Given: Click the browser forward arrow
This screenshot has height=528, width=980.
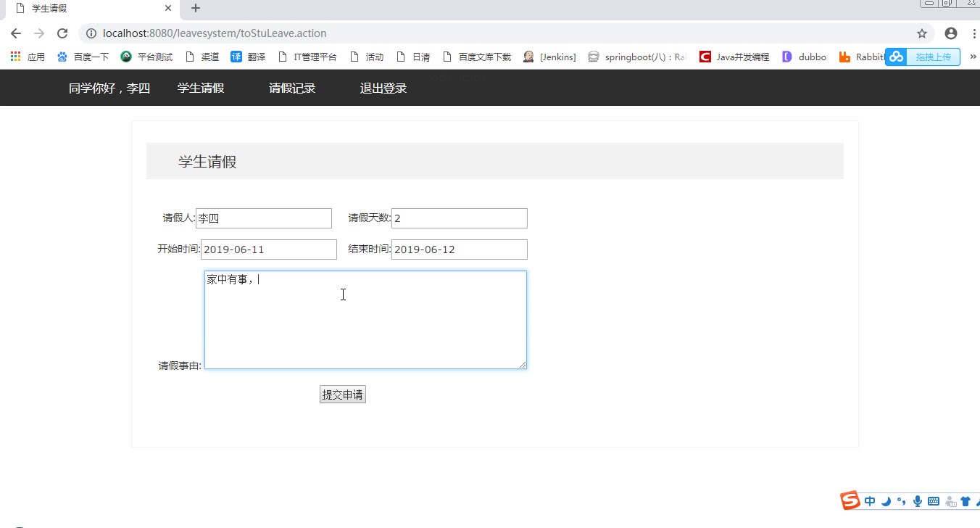Looking at the screenshot, I should pos(39,33).
